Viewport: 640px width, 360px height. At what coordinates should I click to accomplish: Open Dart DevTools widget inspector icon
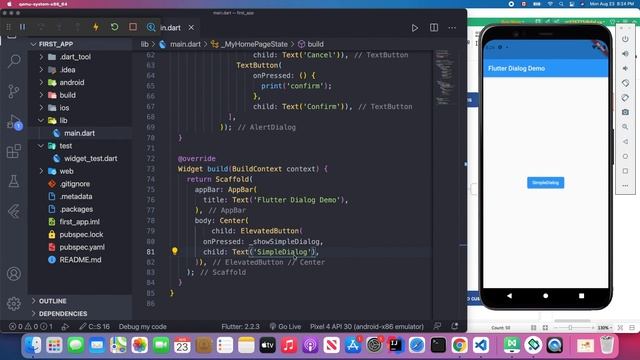point(151,27)
